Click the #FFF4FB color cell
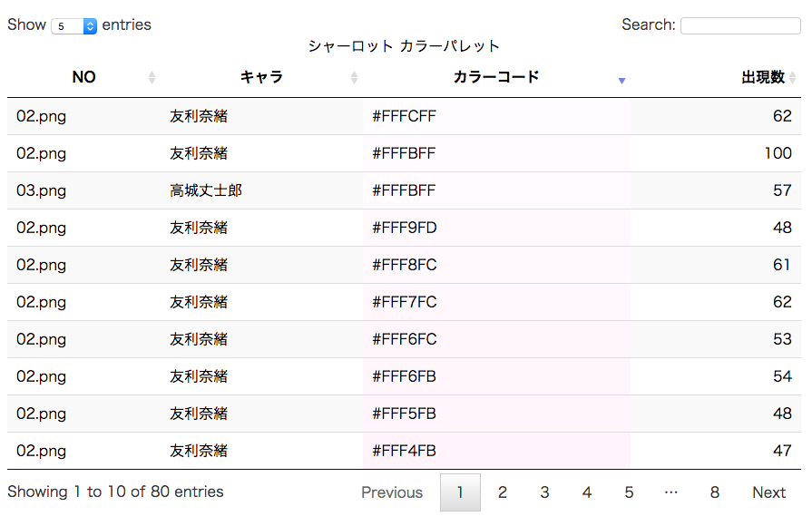This screenshot has width=812, height=526. click(x=496, y=451)
